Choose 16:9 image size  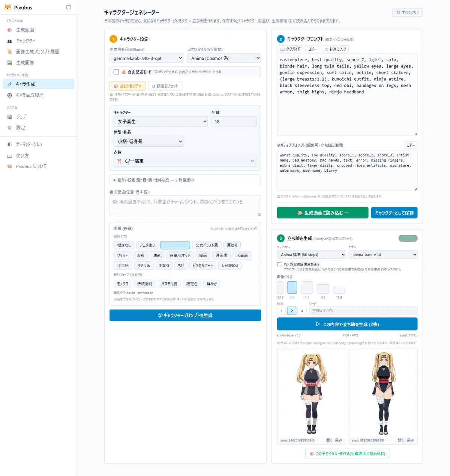tap(339, 290)
